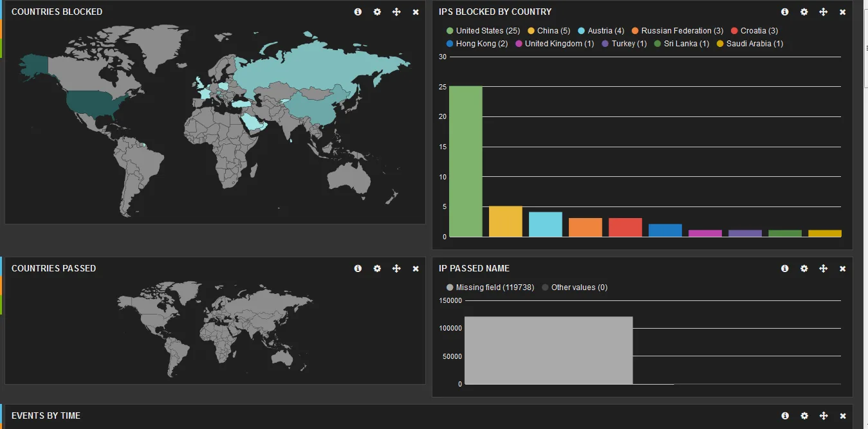This screenshot has width=868, height=429.
Task: Select the orange Russian Federation bar
Action: [586, 228]
